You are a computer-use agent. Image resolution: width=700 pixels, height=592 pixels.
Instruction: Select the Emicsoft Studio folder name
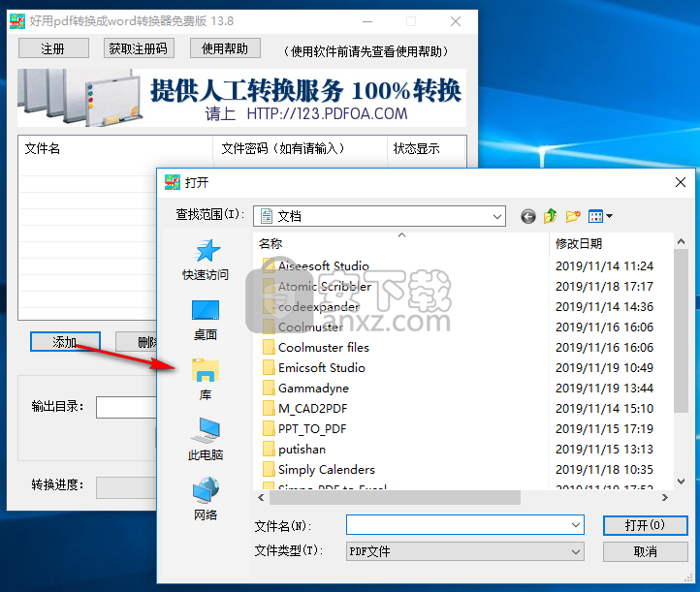click(x=322, y=367)
